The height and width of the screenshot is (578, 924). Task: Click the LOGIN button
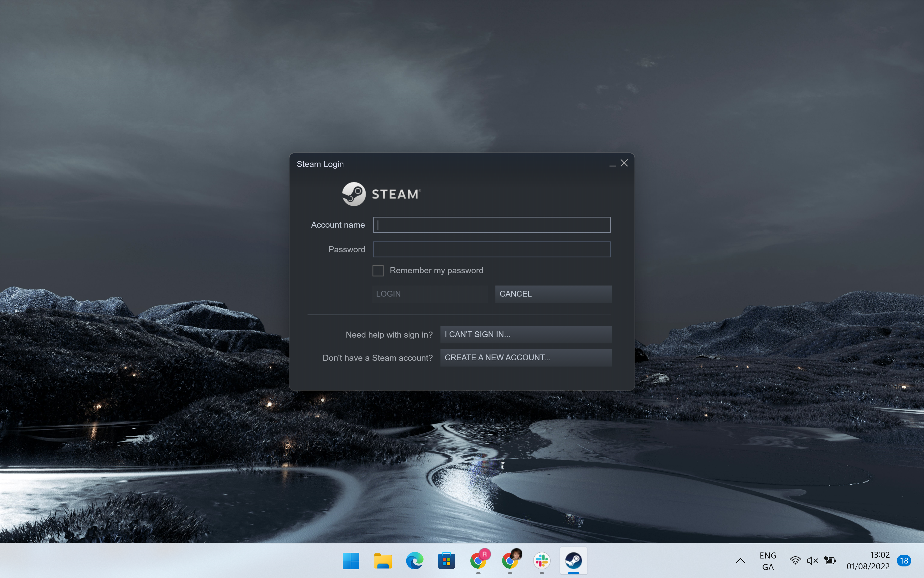[x=430, y=294]
